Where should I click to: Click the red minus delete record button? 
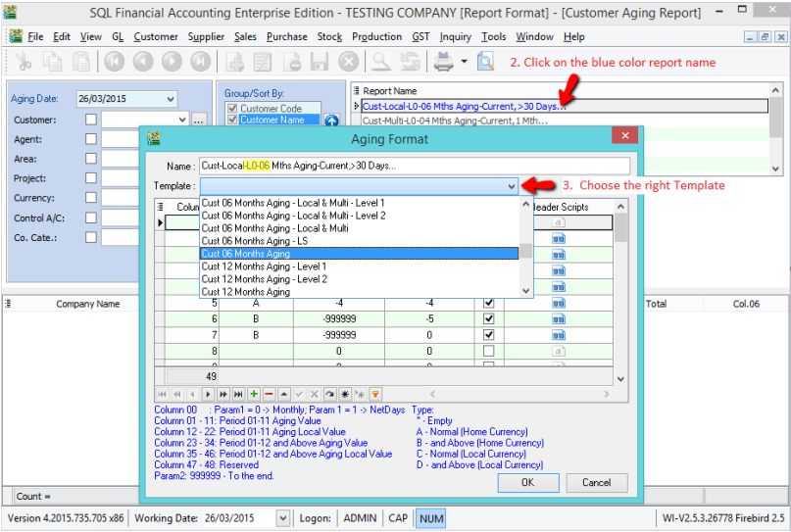point(269,394)
